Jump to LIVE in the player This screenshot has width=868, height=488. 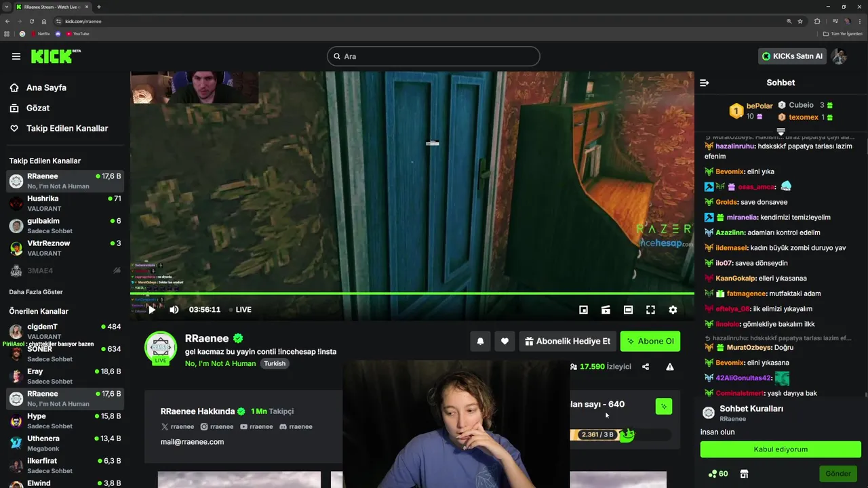point(240,310)
